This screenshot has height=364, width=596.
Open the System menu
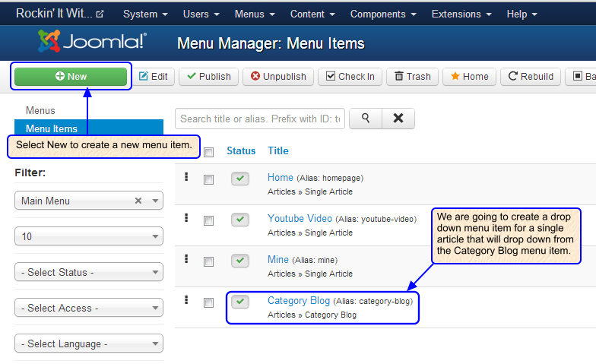click(145, 14)
